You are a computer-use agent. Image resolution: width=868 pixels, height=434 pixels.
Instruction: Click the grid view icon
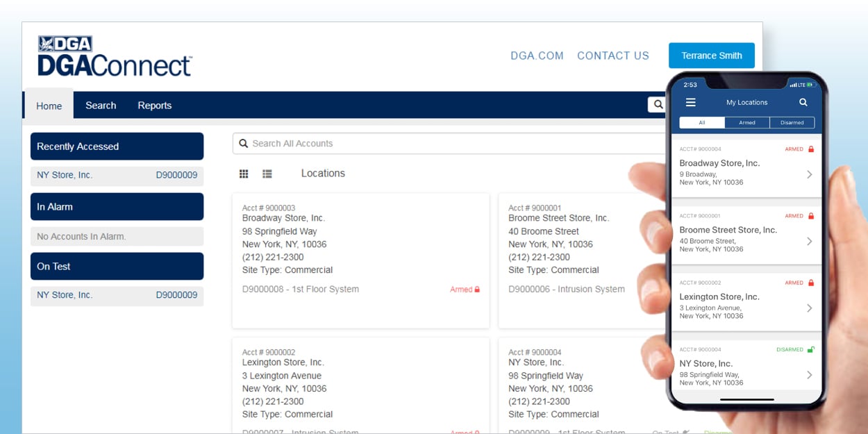[x=244, y=174]
